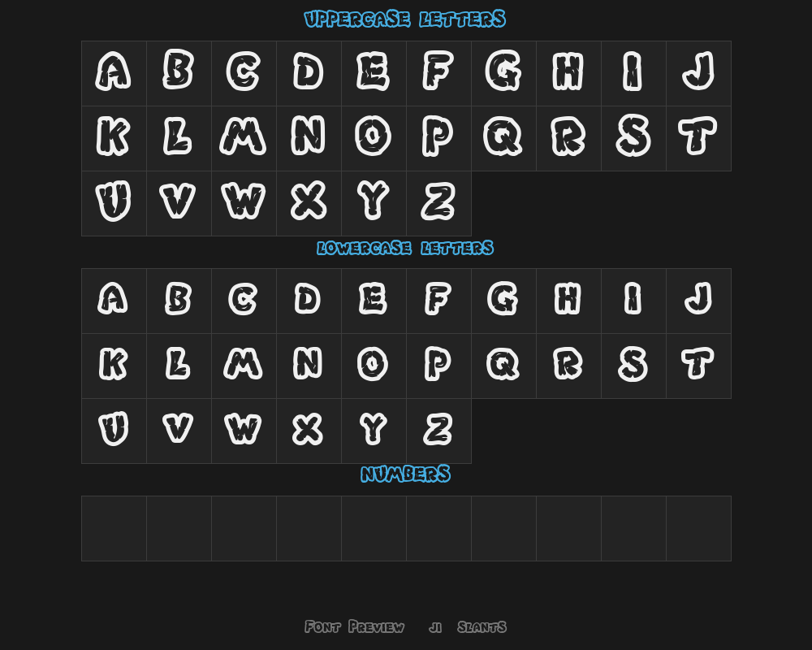Click the uppercase A glyph cell
The image size is (812, 650).
coord(114,74)
